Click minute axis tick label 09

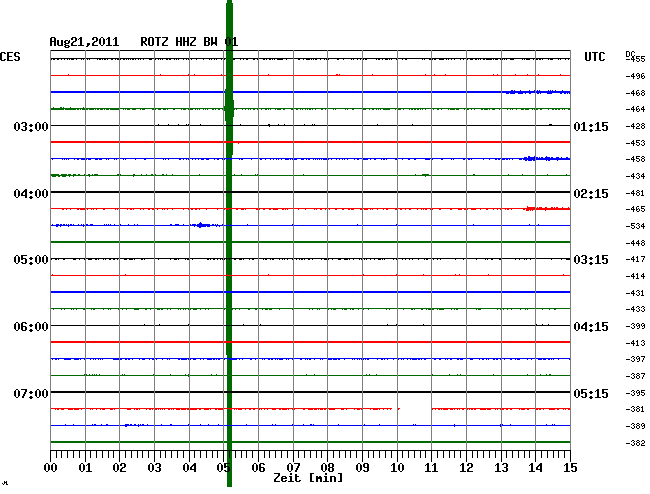(362, 468)
